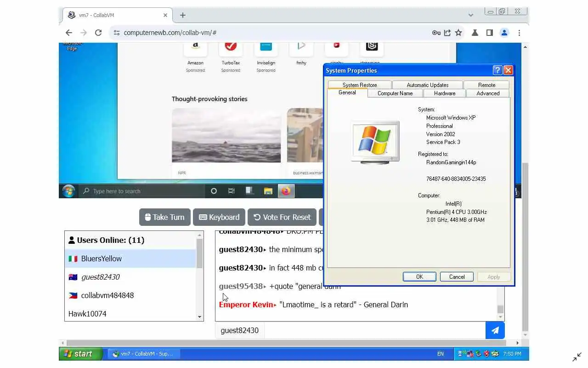Open the XP Start button

80,354
